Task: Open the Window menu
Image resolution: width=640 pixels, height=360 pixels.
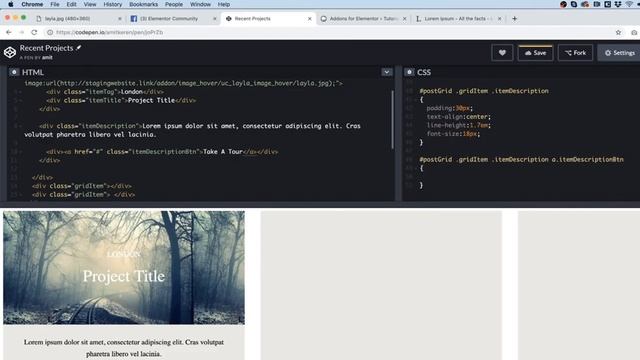Action: click(x=200, y=4)
